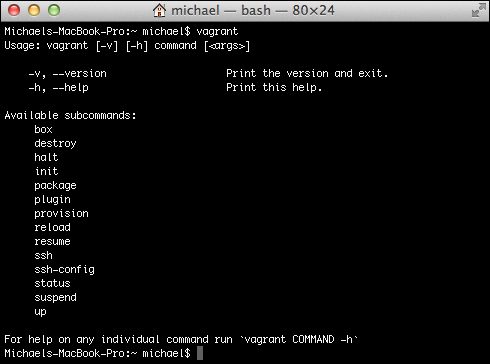The image size is (490, 364).
Task: Click the 'Available subcommands:' heading
Action: coord(71,115)
